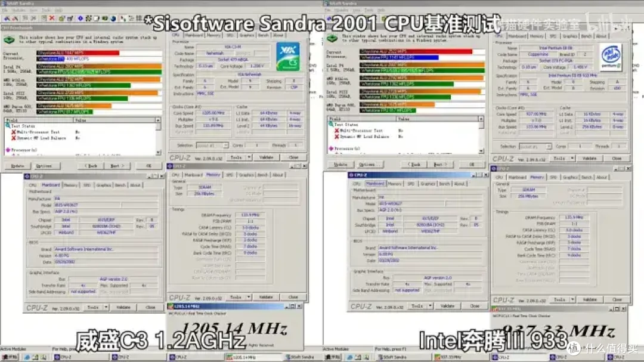
Task: Switch to Bench tab in Pentium III CPU window
Action: coord(586,36)
